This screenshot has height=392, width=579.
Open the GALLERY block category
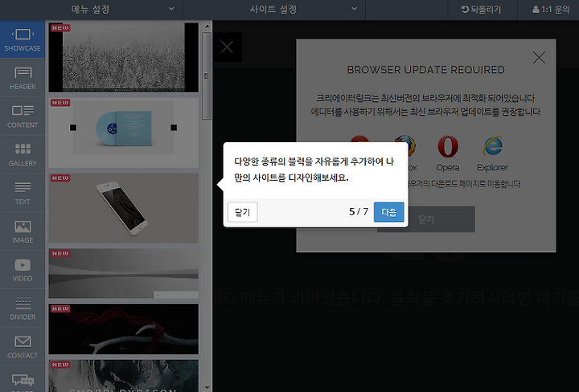tap(23, 154)
